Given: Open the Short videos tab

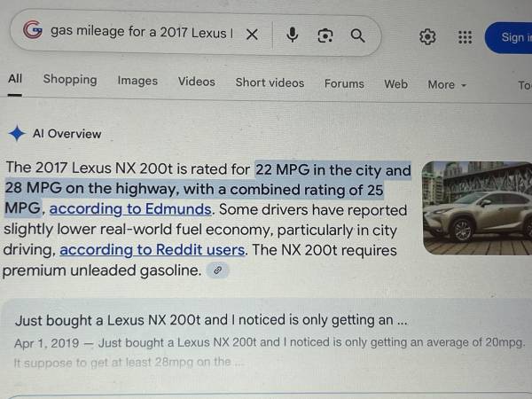Looking at the screenshot, I should (x=270, y=82).
